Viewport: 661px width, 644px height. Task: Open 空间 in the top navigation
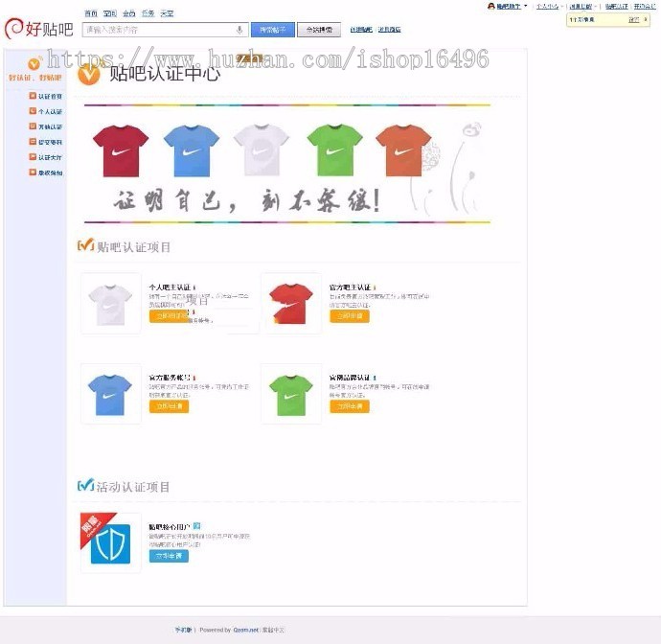109,13
